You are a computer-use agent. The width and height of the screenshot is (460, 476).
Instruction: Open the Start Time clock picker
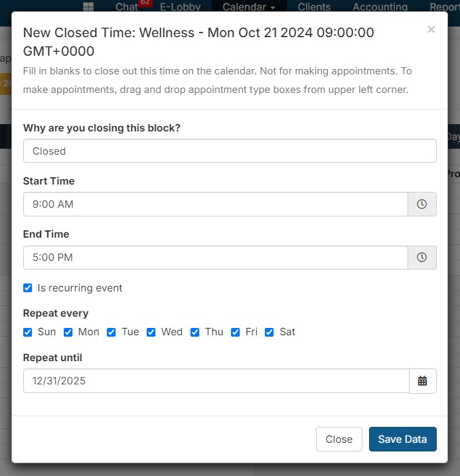coord(422,204)
